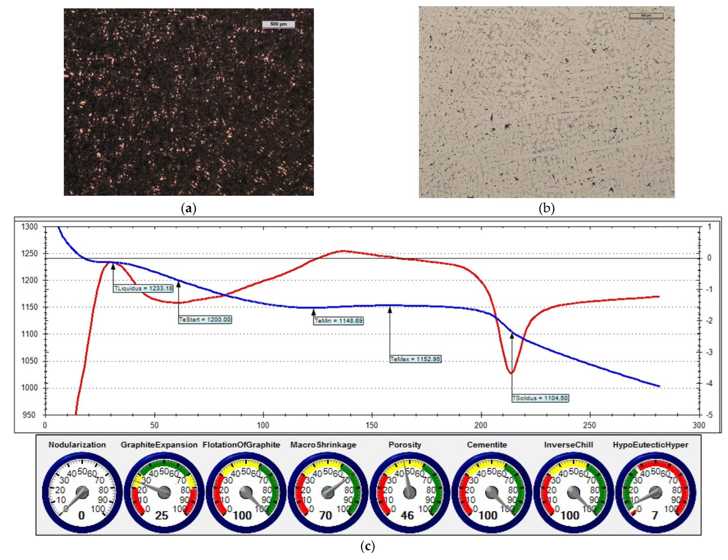Click the 500 µm scale bar in image (a)

tap(278, 24)
